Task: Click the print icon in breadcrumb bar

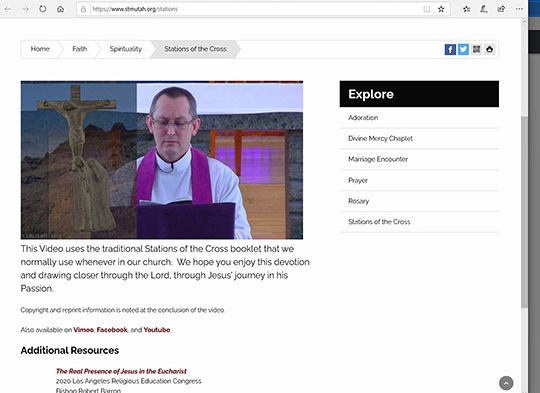Action: [x=489, y=49]
